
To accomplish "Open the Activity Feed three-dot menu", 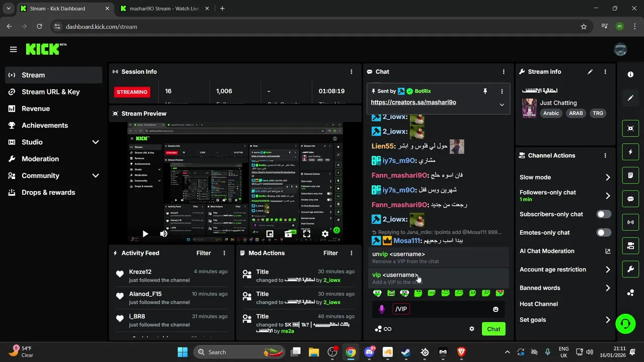I will tap(224, 253).
